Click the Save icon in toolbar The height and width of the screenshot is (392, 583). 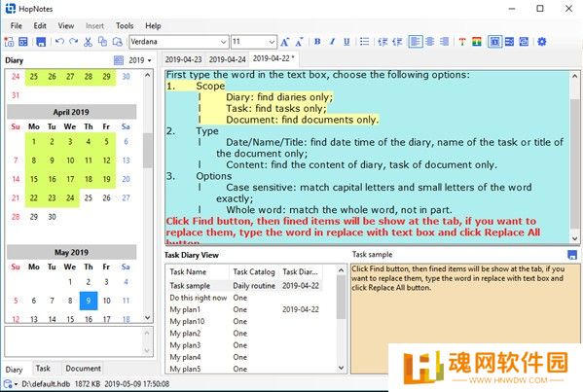41,42
